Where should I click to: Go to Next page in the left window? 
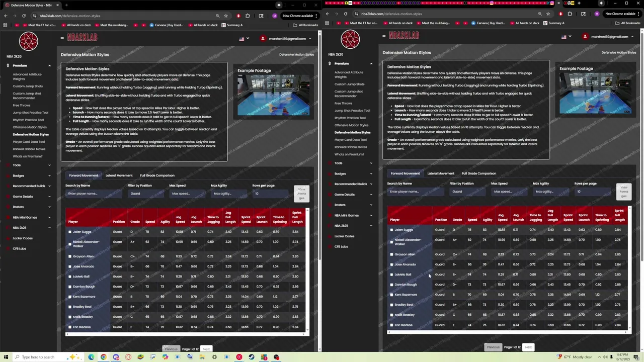click(x=206, y=349)
